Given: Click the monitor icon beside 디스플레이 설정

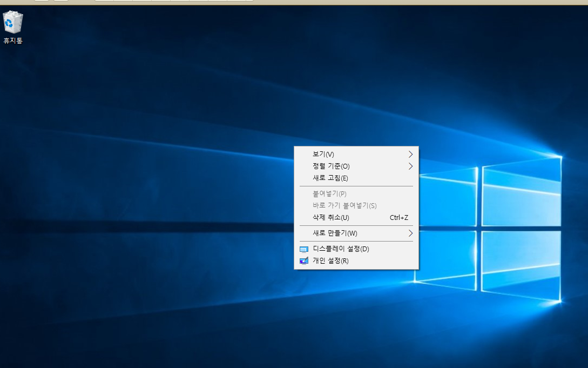Looking at the screenshot, I should 303,249.
